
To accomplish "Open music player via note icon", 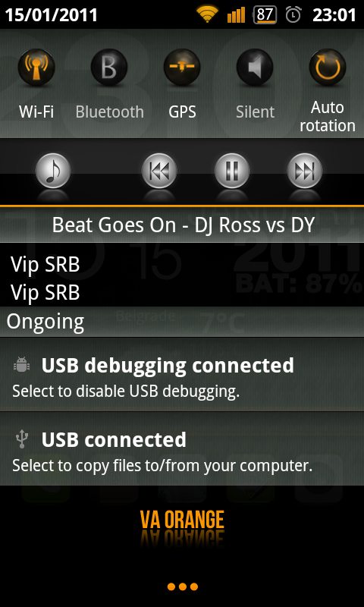I will tap(53, 171).
